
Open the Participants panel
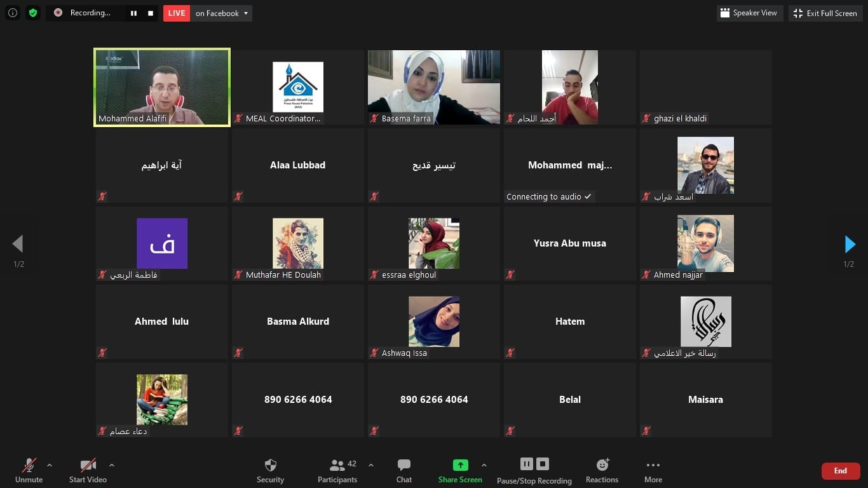pos(337,471)
